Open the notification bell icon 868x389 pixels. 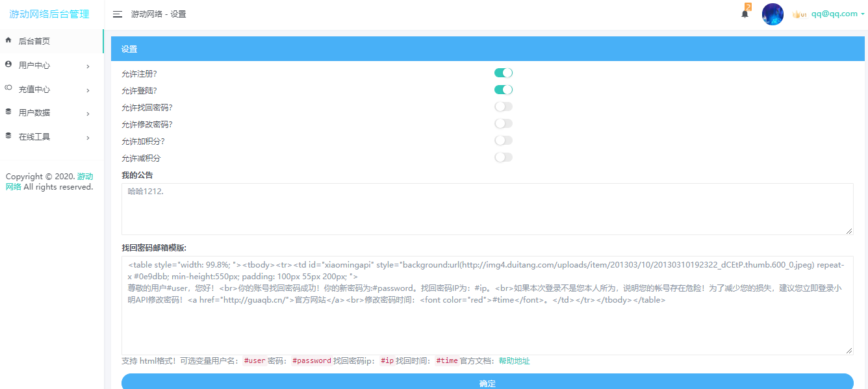coord(745,14)
